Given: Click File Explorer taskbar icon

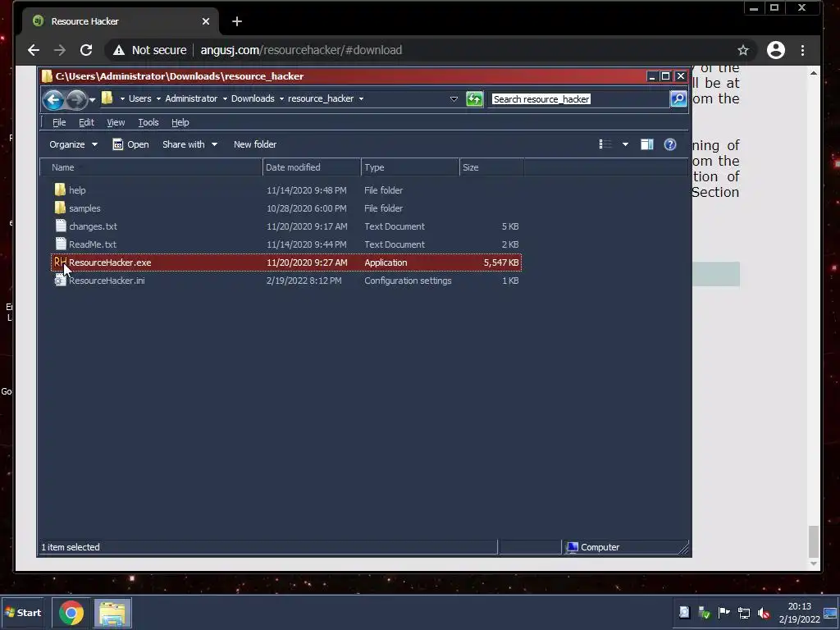Looking at the screenshot, I should point(112,613).
